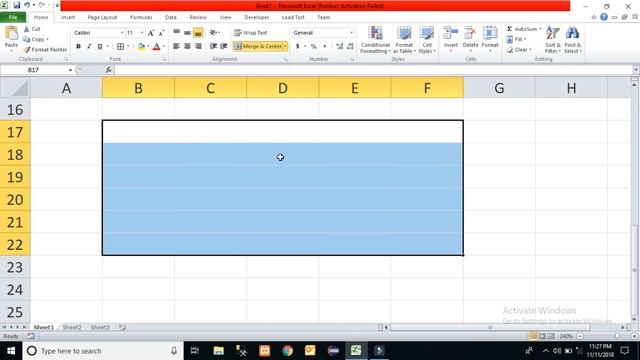Open the General number format dropdown
This screenshot has width=640, height=360.
351,33
